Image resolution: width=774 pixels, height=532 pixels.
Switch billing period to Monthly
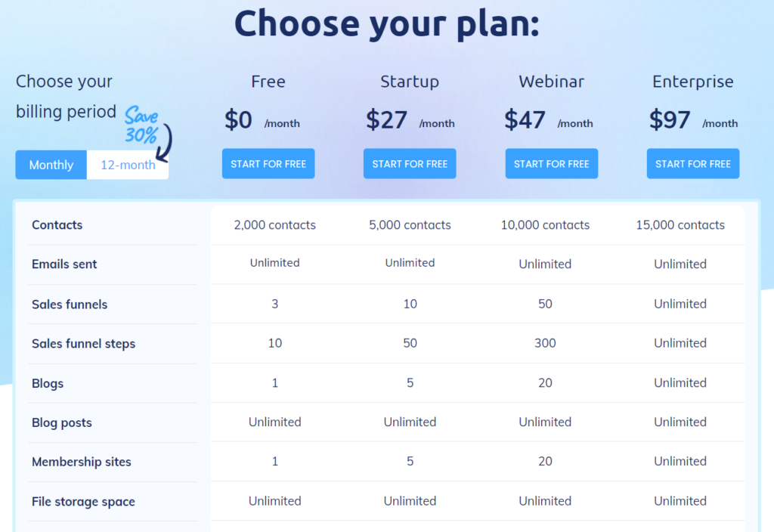tap(51, 164)
